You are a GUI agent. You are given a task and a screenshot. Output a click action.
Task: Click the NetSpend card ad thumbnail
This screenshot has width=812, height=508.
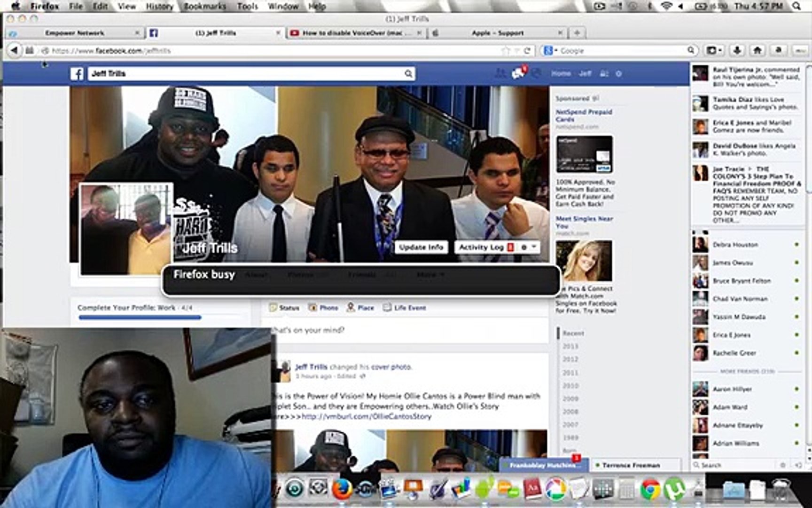tap(584, 154)
